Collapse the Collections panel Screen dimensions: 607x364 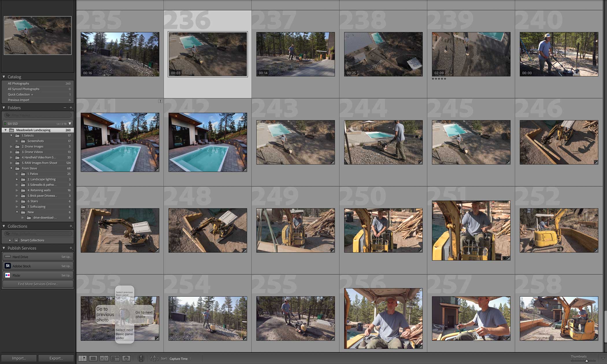tap(4, 226)
